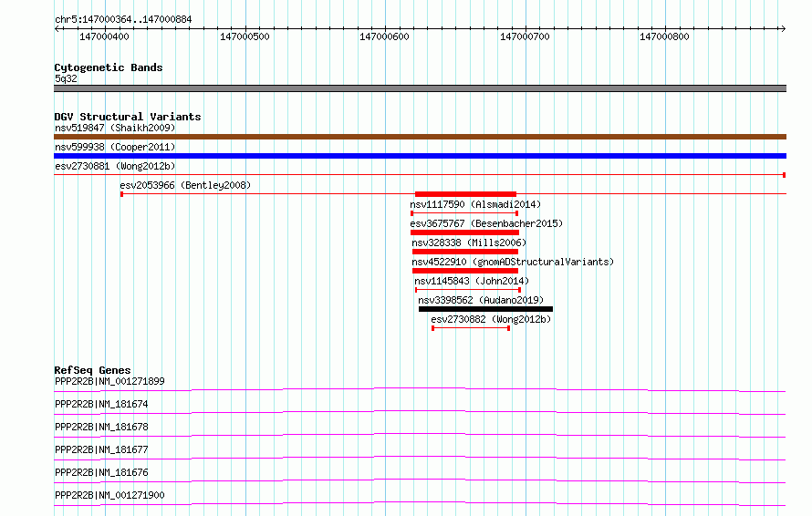
Task: Open transcript PPP2R2B|NM_001271900 label
Action: [109, 495]
